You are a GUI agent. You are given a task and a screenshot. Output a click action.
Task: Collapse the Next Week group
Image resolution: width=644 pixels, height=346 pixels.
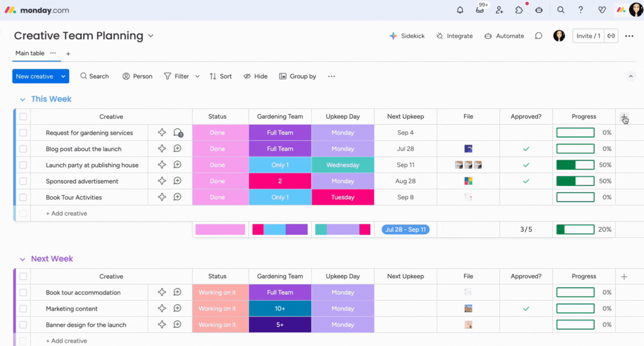coord(23,259)
